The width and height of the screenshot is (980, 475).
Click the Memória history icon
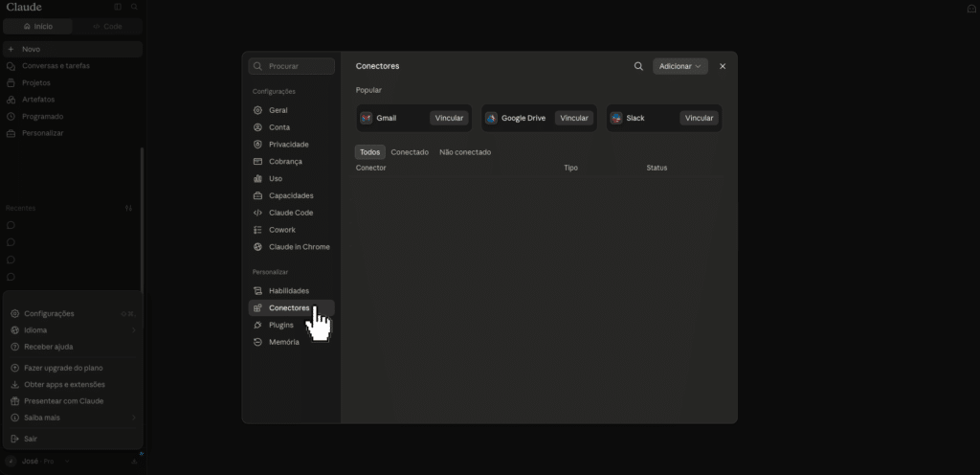click(257, 342)
